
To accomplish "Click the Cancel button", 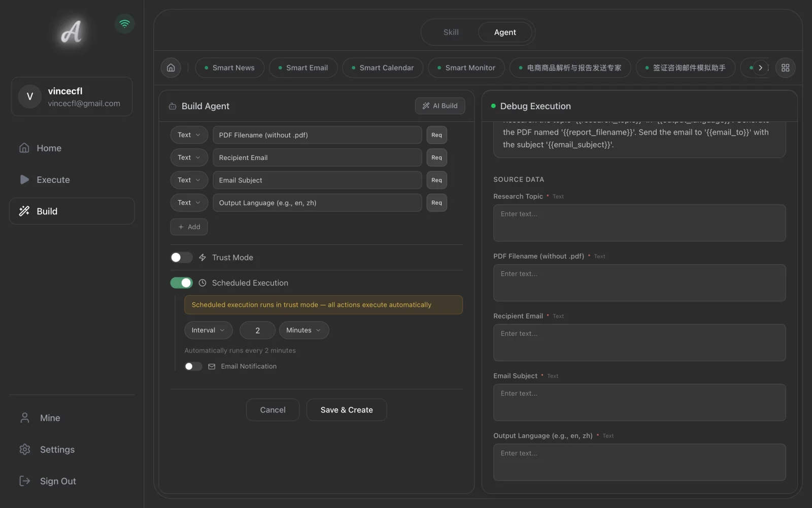I will click(273, 410).
